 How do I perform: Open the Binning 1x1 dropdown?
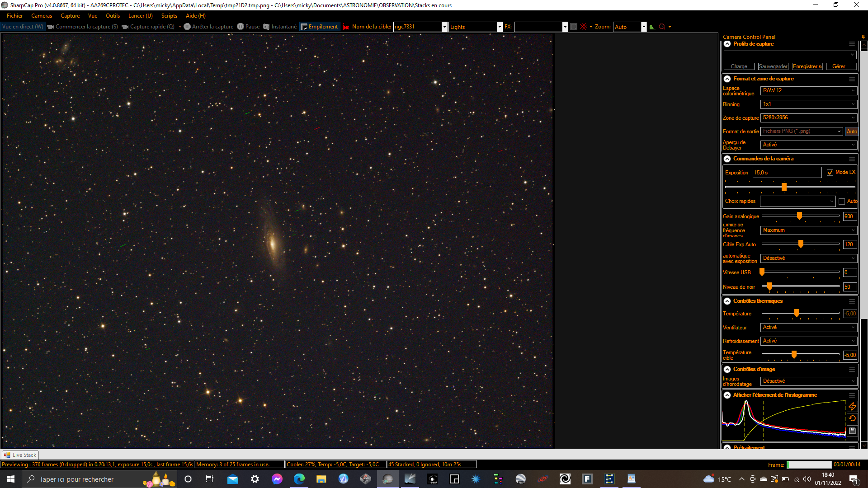click(809, 104)
